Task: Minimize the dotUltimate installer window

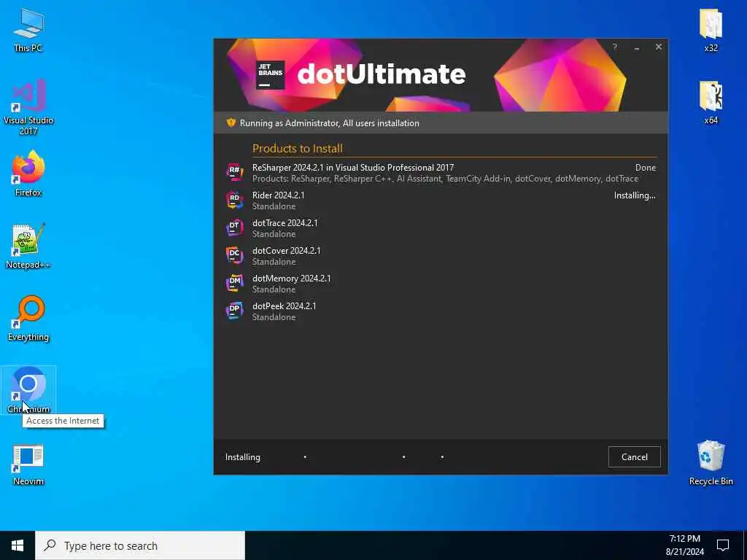Action: coord(636,47)
